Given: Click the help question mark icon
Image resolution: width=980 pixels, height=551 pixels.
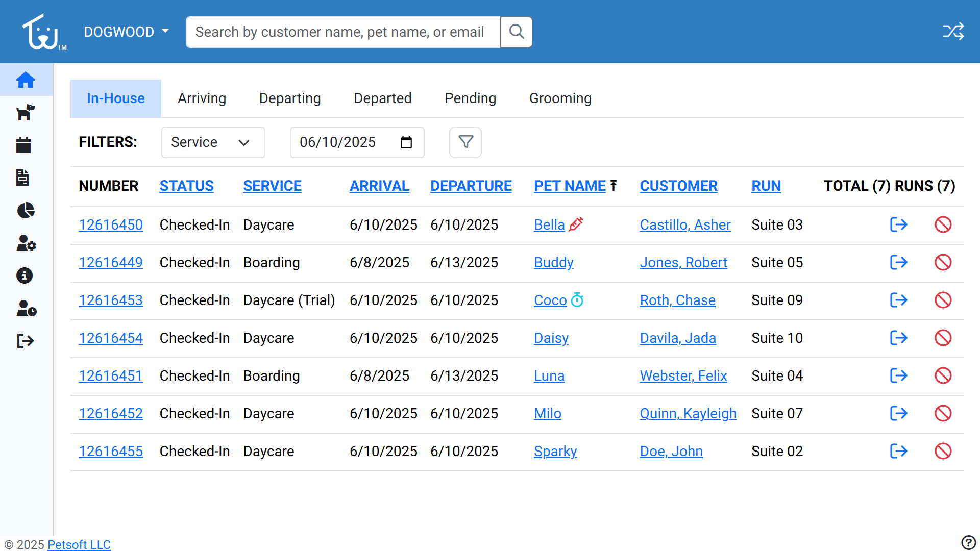Looking at the screenshot, I should (x=968, y=542).
